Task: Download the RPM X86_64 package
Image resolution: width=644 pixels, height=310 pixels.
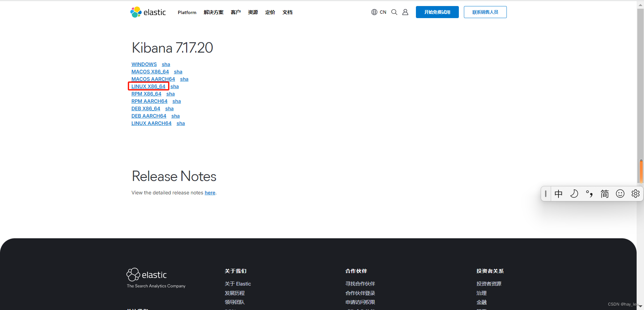Action: click(x=147, y=94)
